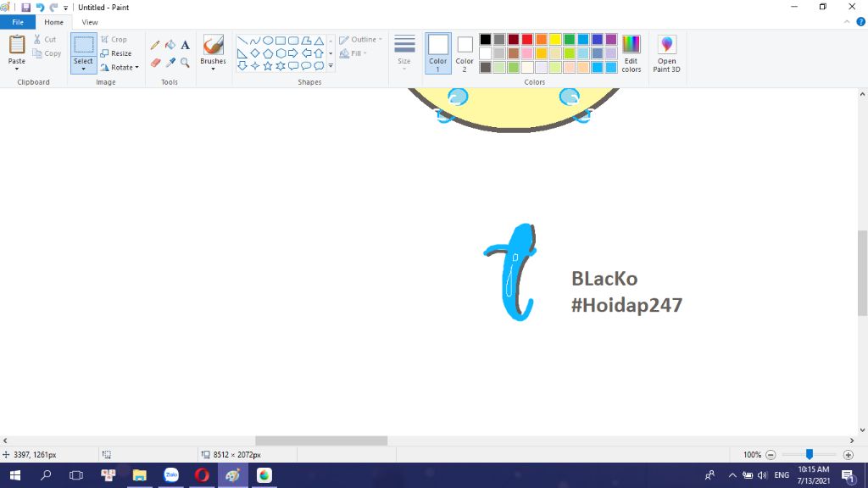
Task: Click the Undo arrow in title bar
Action: click(41, 8)
